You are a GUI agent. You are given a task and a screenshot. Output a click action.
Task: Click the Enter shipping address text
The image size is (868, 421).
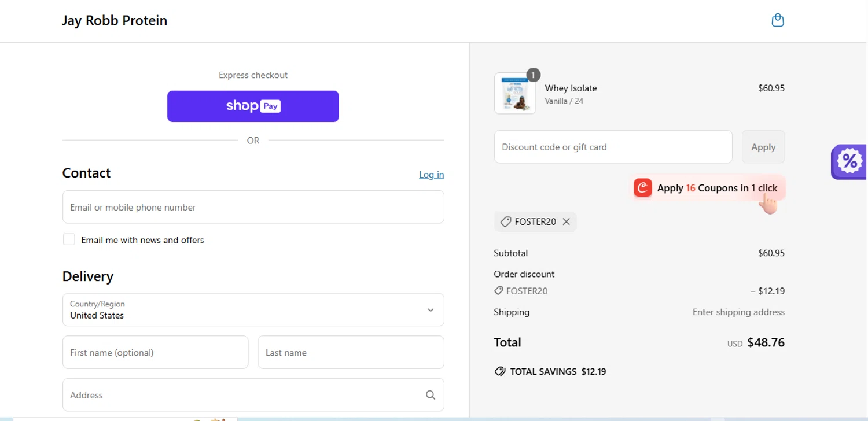(738, 312)
